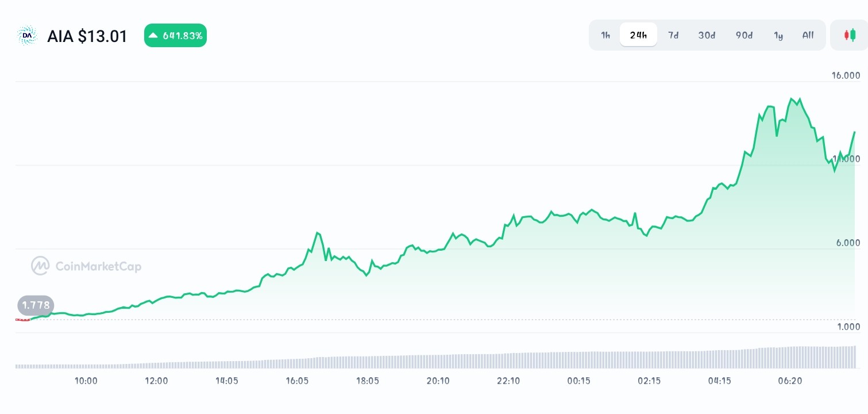Select the 24h time range tab
This screenshot has height=414, width=868.
tap(638, 35)
